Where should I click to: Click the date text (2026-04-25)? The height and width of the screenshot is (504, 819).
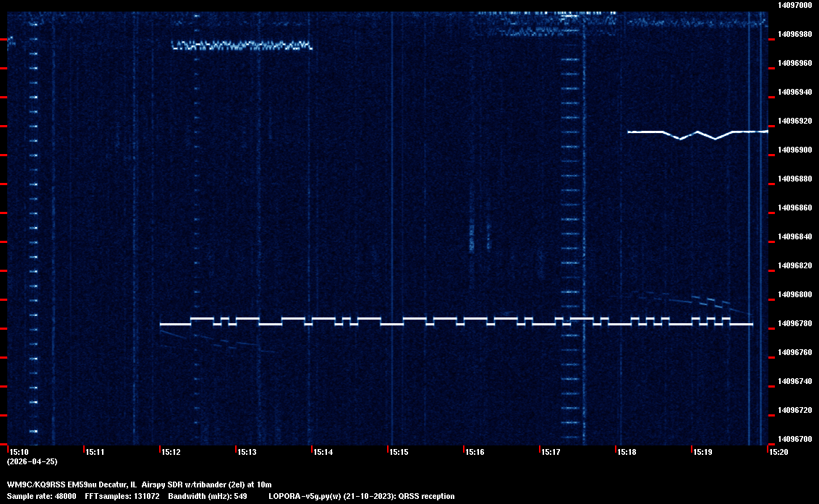pos(32,461)
